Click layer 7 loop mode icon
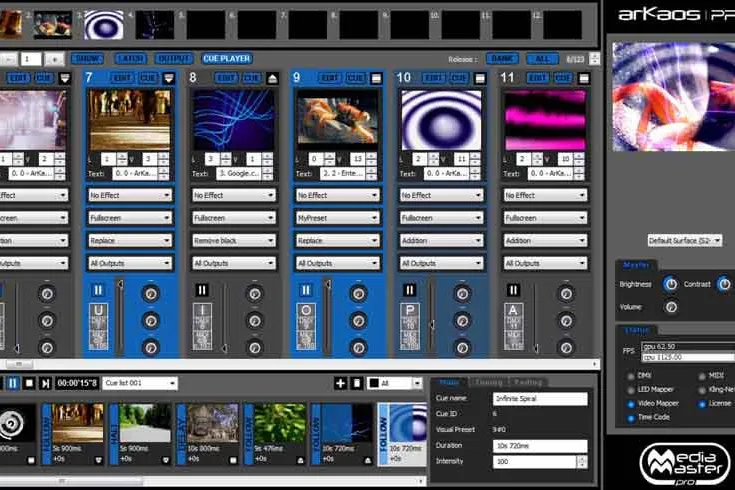The image size is (735, 490). coord(169,78)
